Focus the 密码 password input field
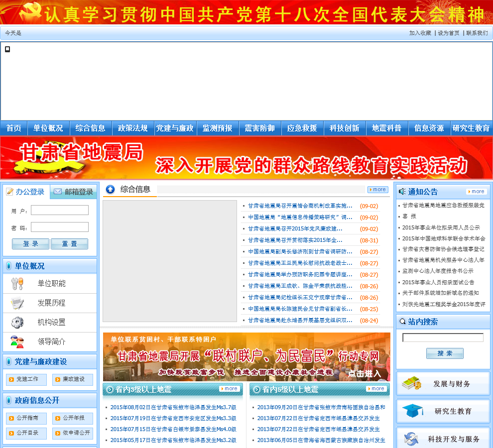Viewport: 493px width, 448px height. pos(60,227)
